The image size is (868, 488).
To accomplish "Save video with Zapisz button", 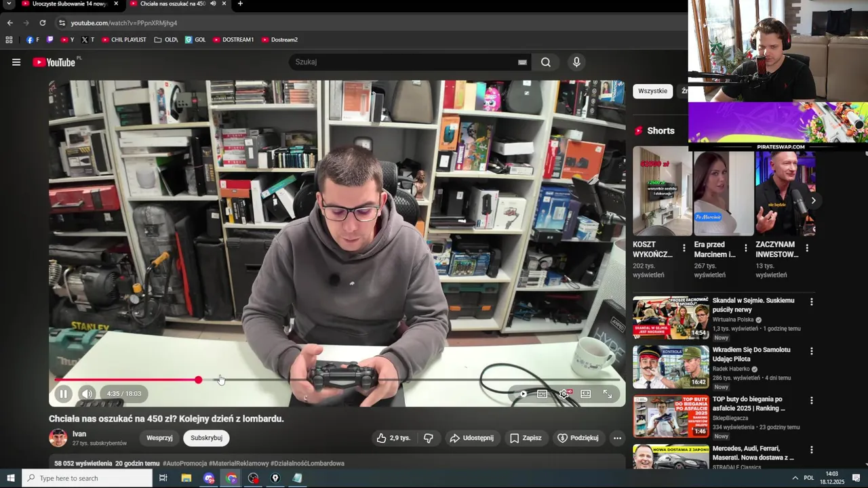I will click(526, 438).
